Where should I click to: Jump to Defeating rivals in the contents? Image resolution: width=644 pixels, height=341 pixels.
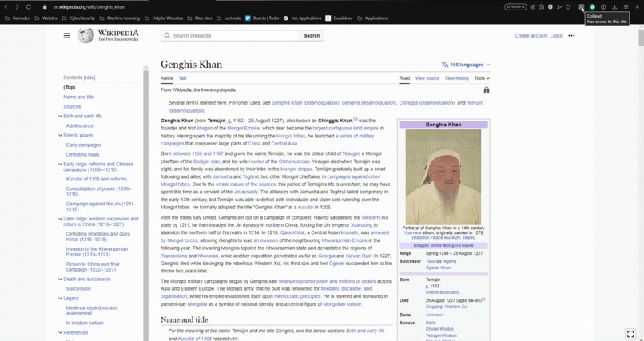pos(82,154)
